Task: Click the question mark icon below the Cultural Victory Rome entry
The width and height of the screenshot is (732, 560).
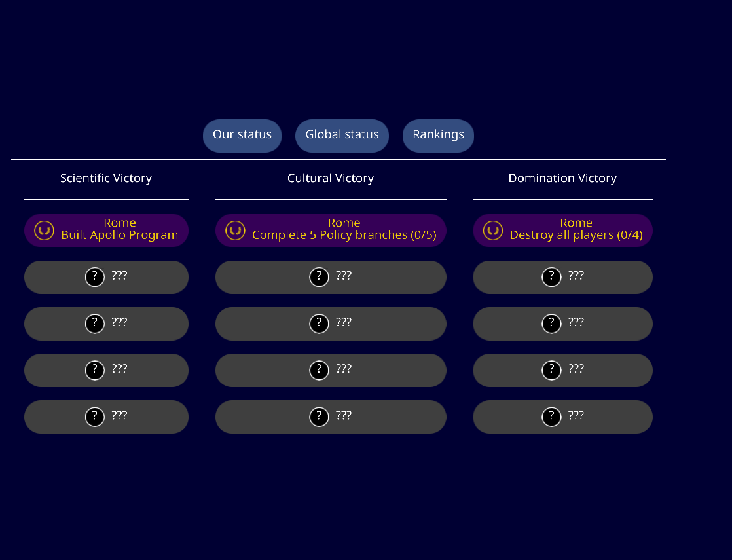Action: coord(319,277)
